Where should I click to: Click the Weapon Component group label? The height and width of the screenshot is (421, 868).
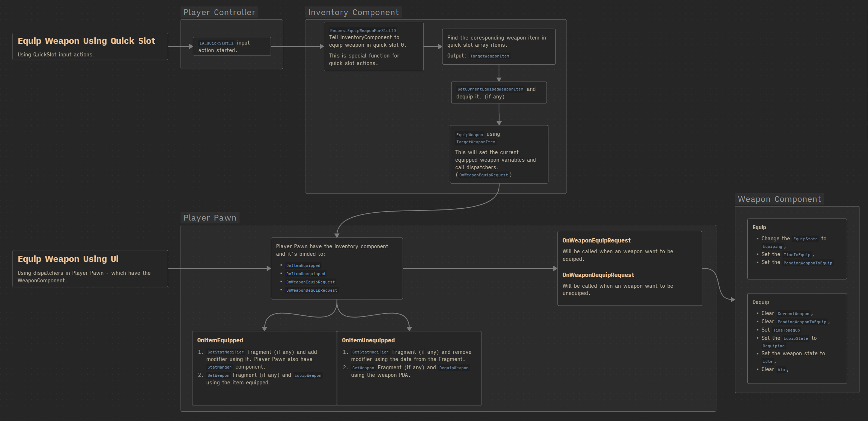click(x=779, y=199)
